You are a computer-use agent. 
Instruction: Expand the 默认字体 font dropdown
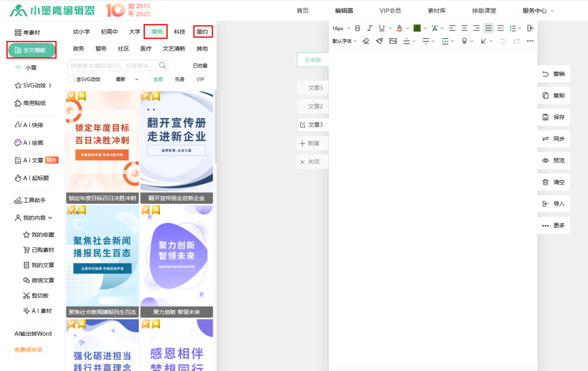(344, 41)
